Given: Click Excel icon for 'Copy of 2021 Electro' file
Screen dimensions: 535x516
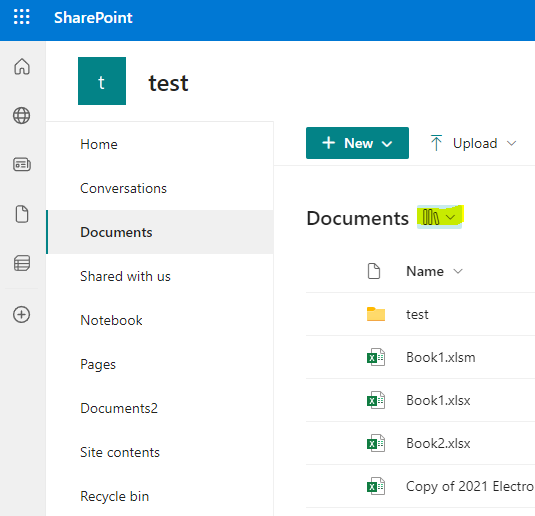Looking at the screenshot, I should click(376, 486).
